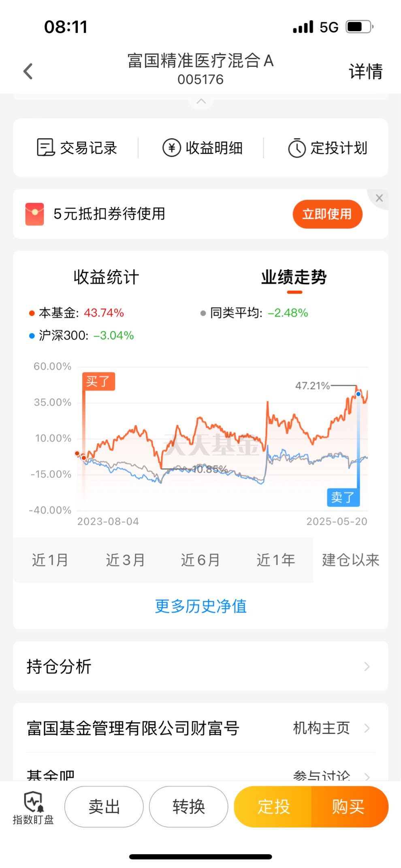
Task: Tap the 立即使用 coupon button
Action: coord(327,214)
